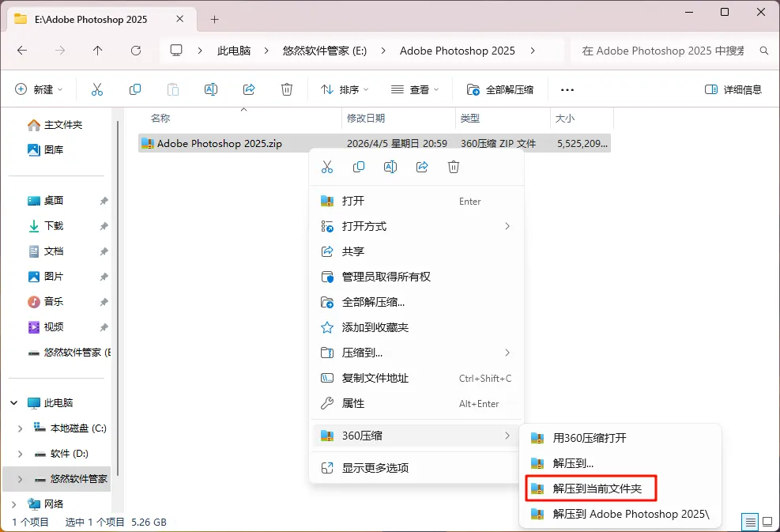
Task: Click the Cut icon in the context menu
Action: pos(327,167)
